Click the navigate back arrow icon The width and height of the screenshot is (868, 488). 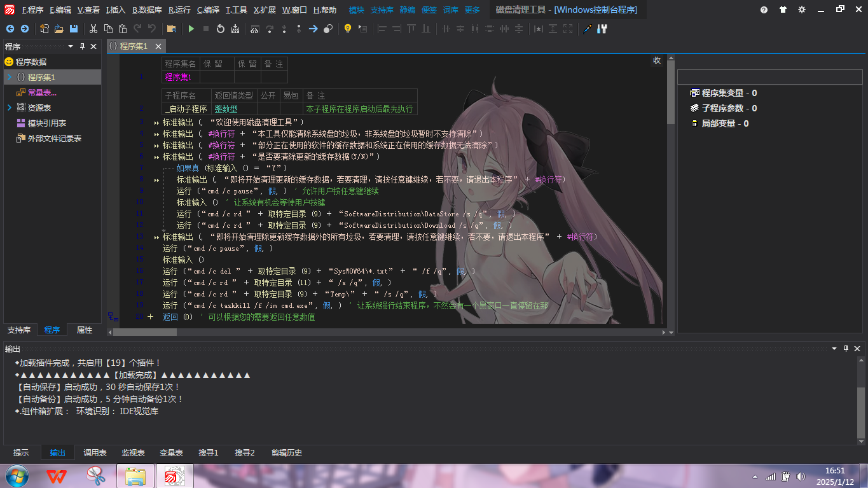(x=9, y=29)
